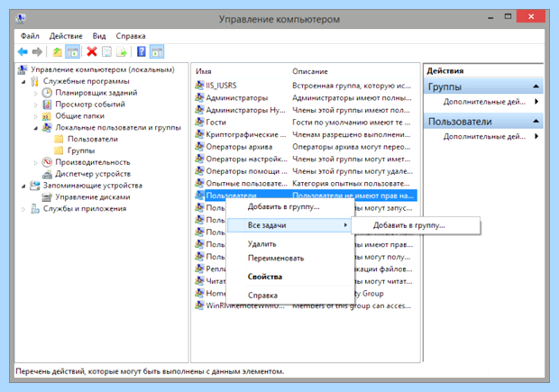Click Добавить в группу in the submenu

coord(416,225)
